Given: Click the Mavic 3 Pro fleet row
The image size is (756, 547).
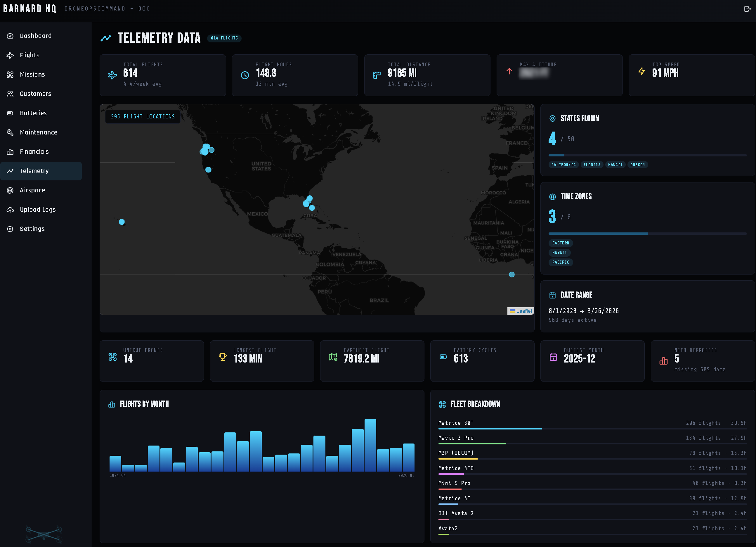Looking at the screenshot, I should pyautogui.click(x=592, y=440).
